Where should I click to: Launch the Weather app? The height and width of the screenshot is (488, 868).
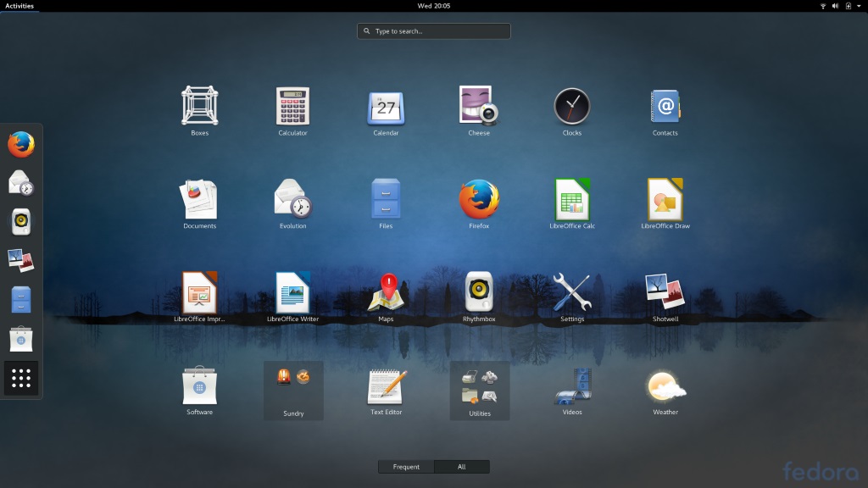tap(665, 390)
